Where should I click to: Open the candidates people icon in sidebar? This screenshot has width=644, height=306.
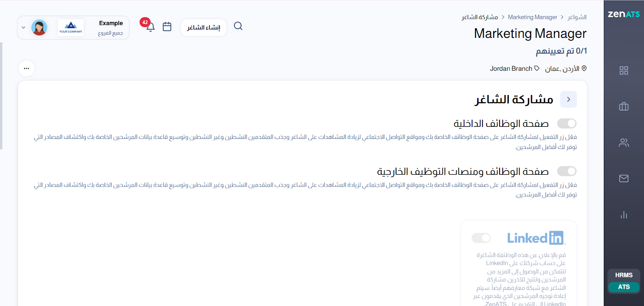(x=624, y=143)
